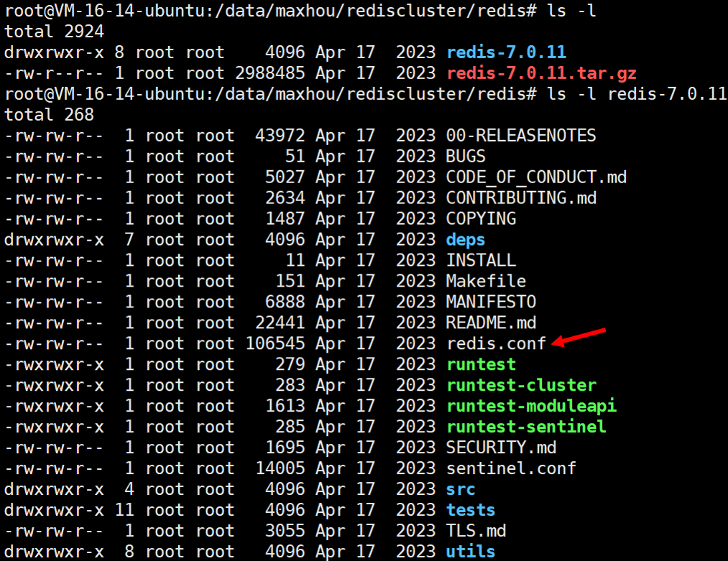Select the 00-RELEASENOTES file name
Viewport: 728px width, 561px height.
tap(521, 136)
